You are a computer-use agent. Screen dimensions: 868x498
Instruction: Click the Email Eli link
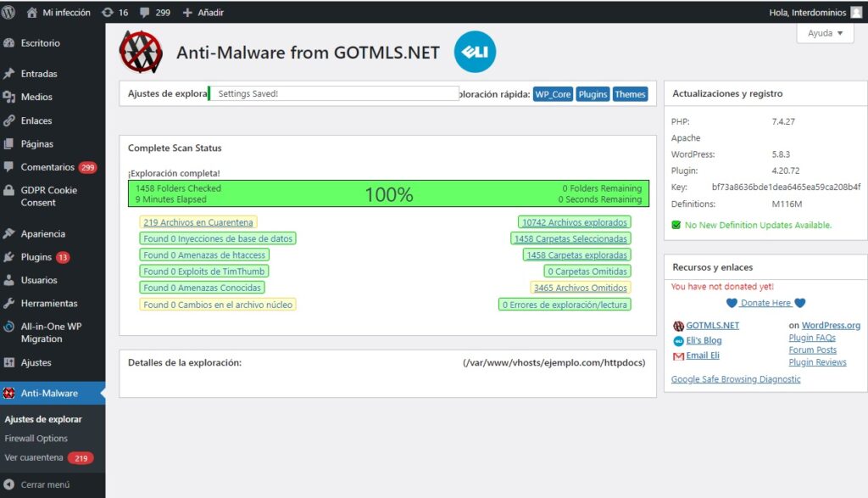[x=703, y=355]
